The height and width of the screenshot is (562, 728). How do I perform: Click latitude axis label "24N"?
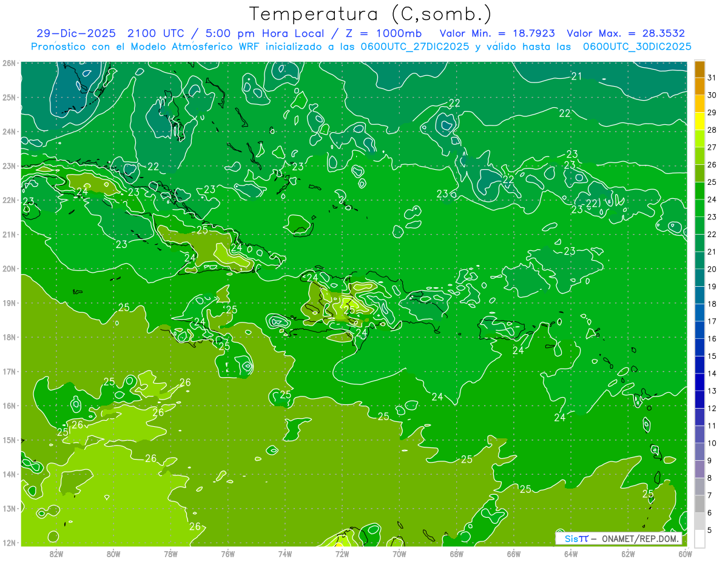9,132
